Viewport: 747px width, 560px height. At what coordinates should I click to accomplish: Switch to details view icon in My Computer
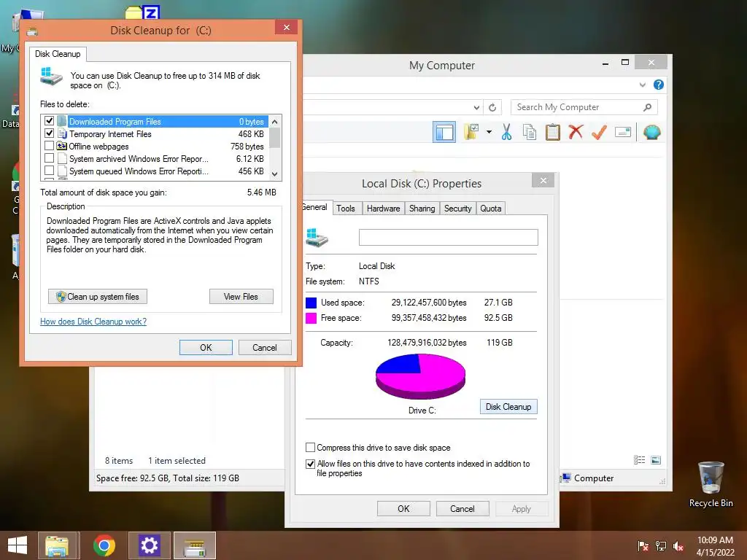639,460
